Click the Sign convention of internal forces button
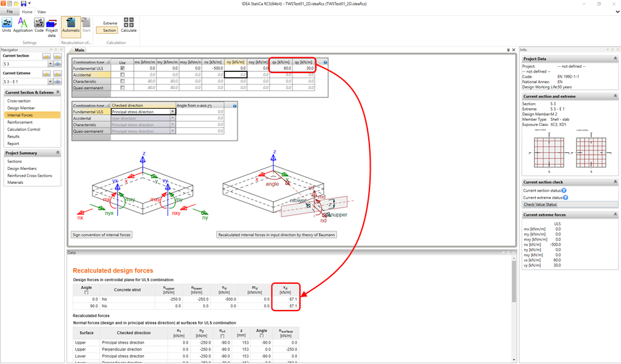621x364 pixels. (101, 235)
